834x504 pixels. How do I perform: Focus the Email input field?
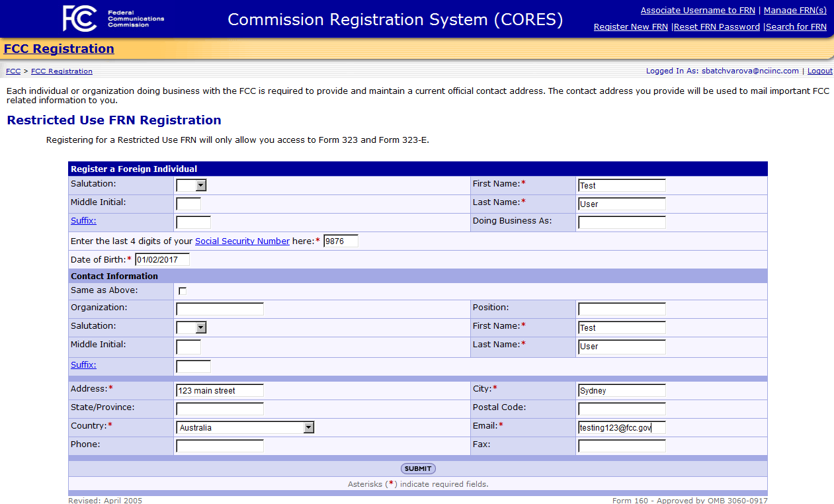[621, 428]
